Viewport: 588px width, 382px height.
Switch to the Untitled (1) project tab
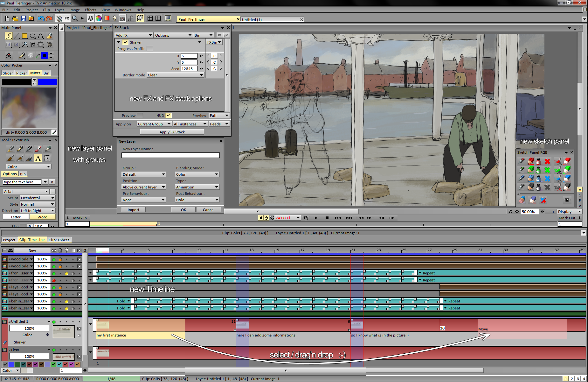[x=272, y=19]
